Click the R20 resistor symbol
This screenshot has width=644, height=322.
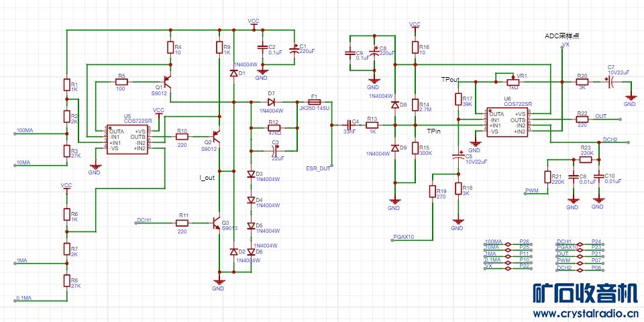pos(582,82)
